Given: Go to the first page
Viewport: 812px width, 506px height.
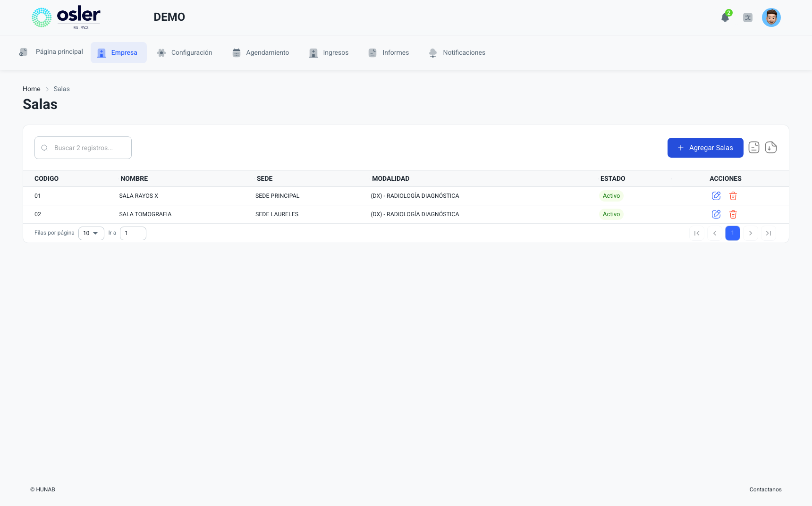Looking at the screenshot, I should [697, 233].
